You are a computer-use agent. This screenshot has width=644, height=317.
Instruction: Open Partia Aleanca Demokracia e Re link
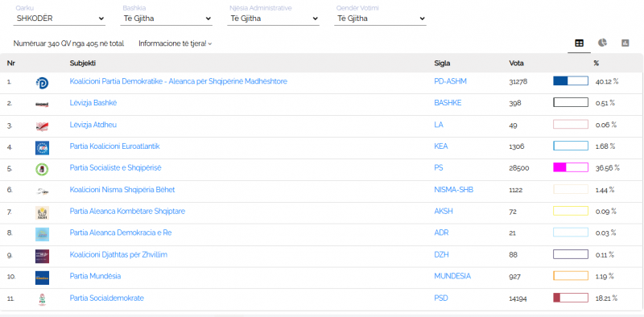(x=121, y=233)
